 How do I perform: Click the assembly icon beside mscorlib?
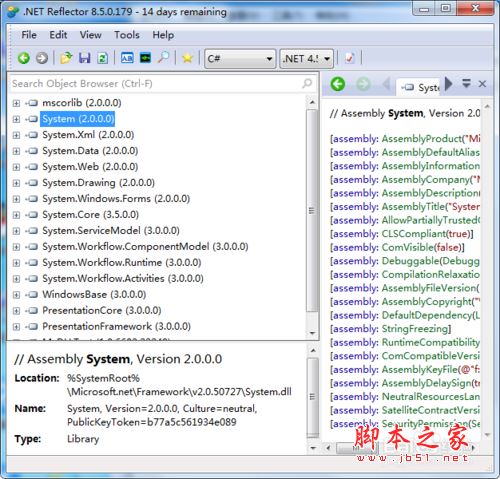32,103
